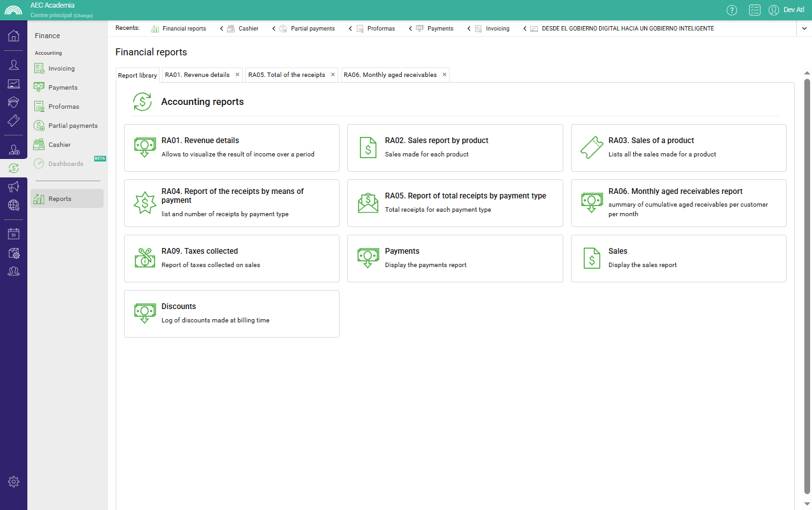This screenshot has width=812, height=510.
Task: Open the Discounts report card
Action: coord(231,314)
